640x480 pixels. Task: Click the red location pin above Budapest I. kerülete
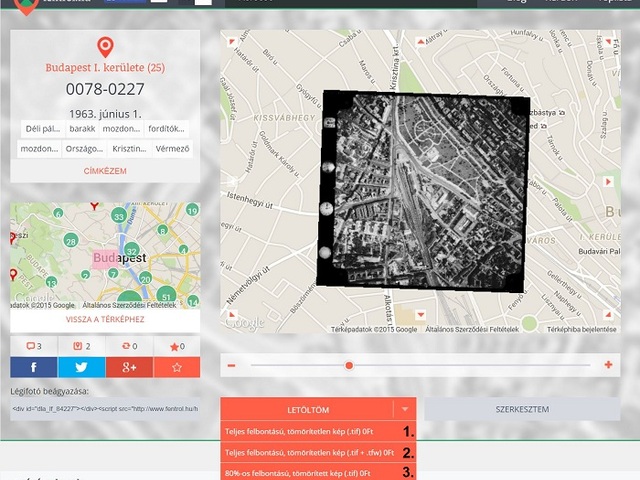[105, 47]
